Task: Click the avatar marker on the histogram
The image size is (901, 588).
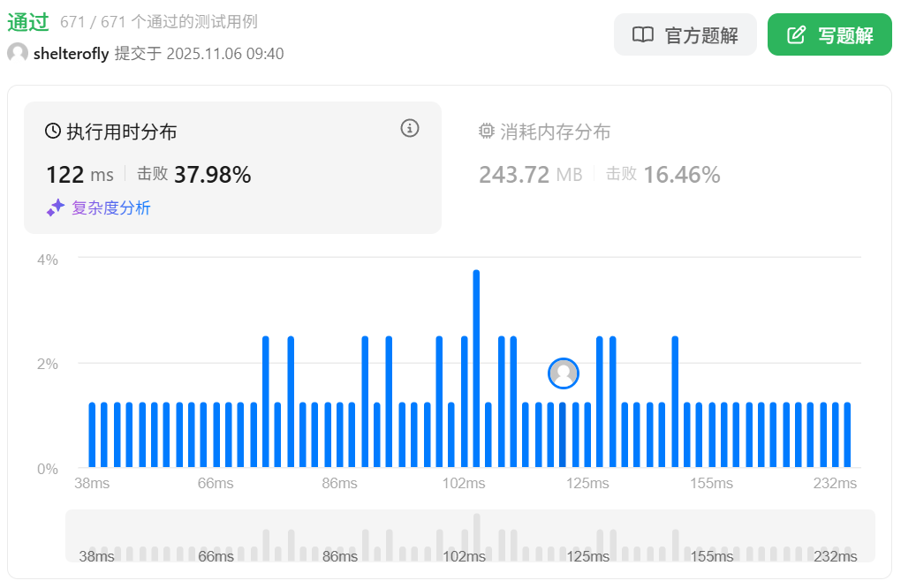Action: [563, 373]
